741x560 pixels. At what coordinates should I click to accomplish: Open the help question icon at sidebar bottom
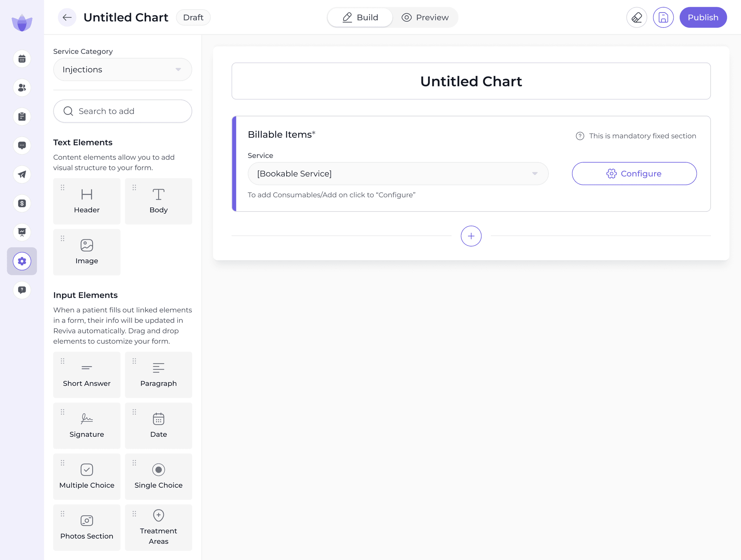(x=22, y=290)
